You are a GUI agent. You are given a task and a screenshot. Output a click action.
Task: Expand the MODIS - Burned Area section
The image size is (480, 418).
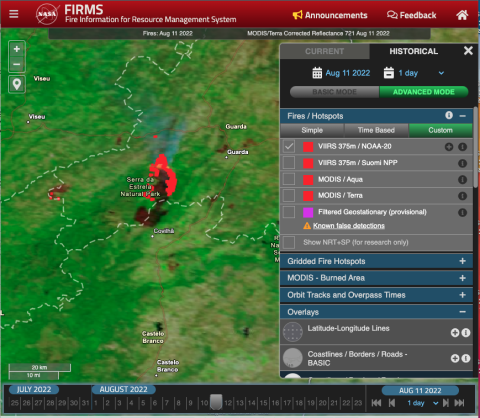pyautogui.click(x=462, y=278)
